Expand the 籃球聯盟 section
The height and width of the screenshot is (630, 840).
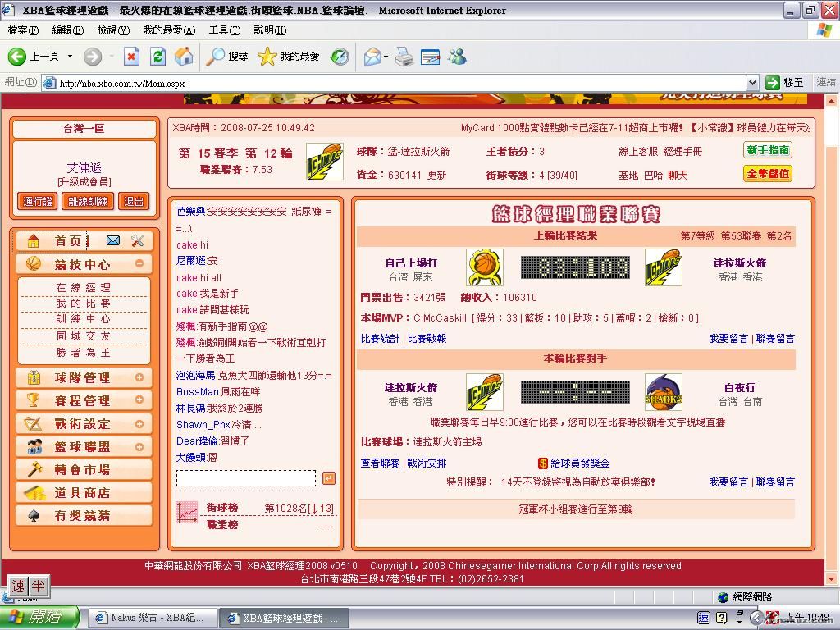tap(139, 446)
